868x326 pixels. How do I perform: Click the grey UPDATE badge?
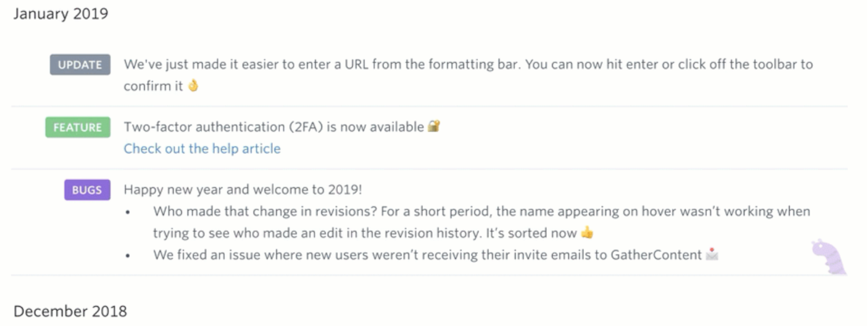pyautogui.click(x=80, y=65)
